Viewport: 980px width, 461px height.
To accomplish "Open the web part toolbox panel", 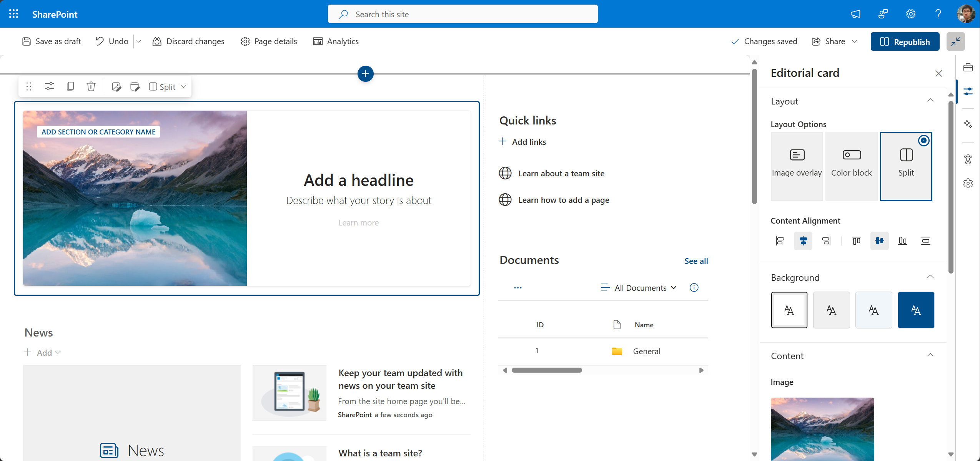I will (x=968, y=67).
